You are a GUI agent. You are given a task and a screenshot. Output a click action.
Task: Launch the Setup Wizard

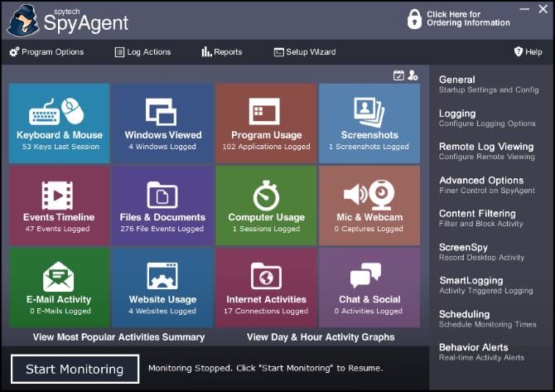coord(305,52)
